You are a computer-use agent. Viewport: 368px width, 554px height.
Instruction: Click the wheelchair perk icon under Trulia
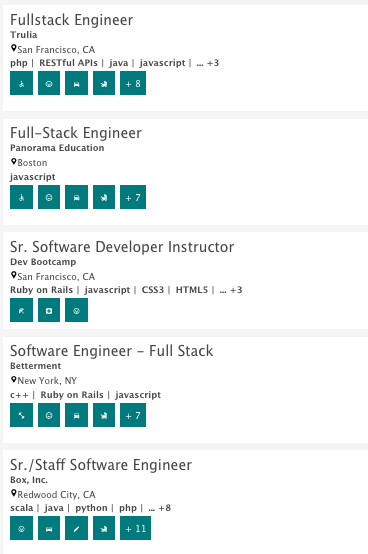[22, 83]
